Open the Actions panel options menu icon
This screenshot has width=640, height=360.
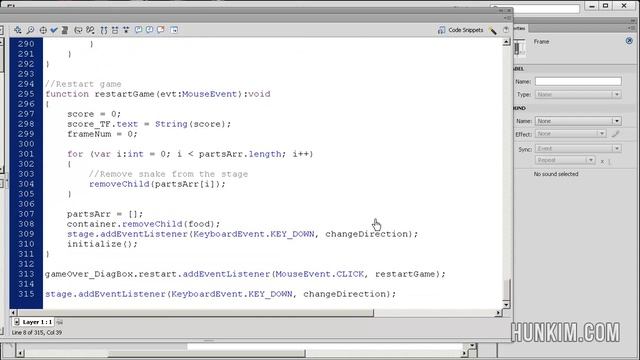coord(507,18)
